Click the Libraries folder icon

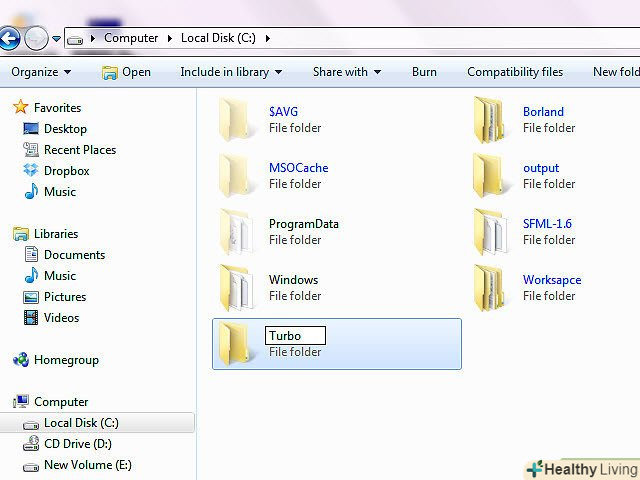[x=21, y=234]
